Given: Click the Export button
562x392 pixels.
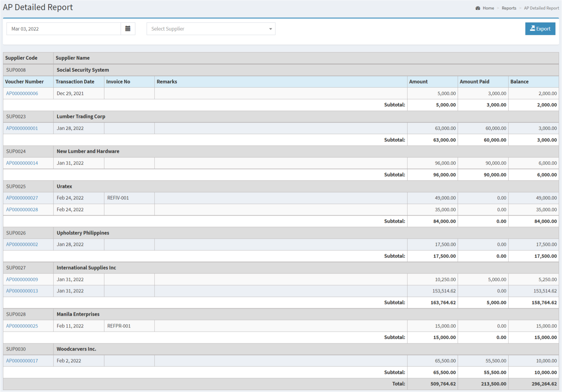Looking at the screenshot, I should 540,29.
